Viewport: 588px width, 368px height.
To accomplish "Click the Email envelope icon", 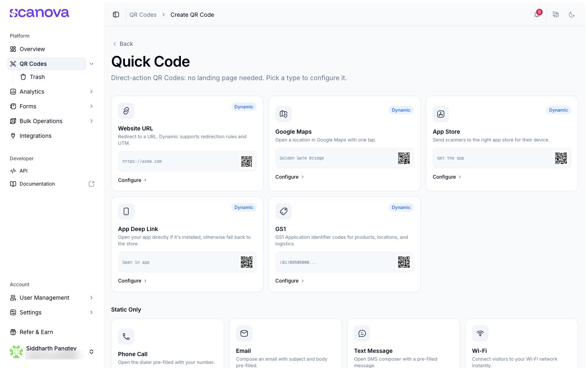I will (244, 333).
